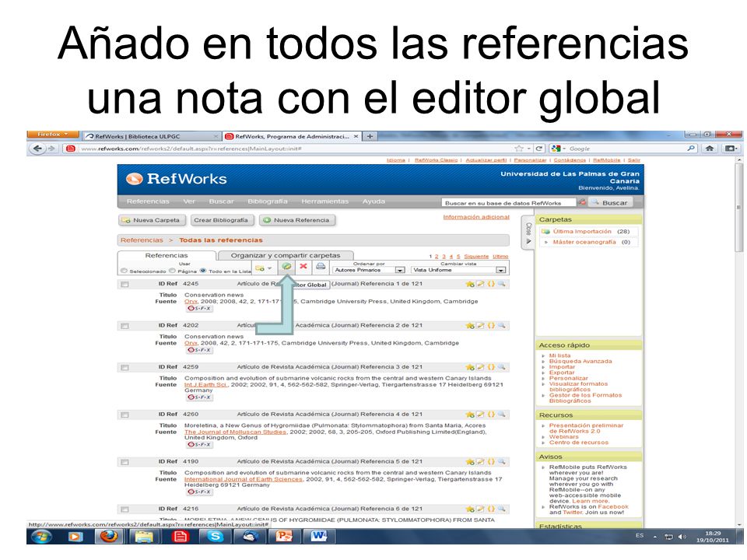The image size is (747, 560).
Task: Open the Cambiar vista Vista Uniforme dropdown
Action: point(458,270)
